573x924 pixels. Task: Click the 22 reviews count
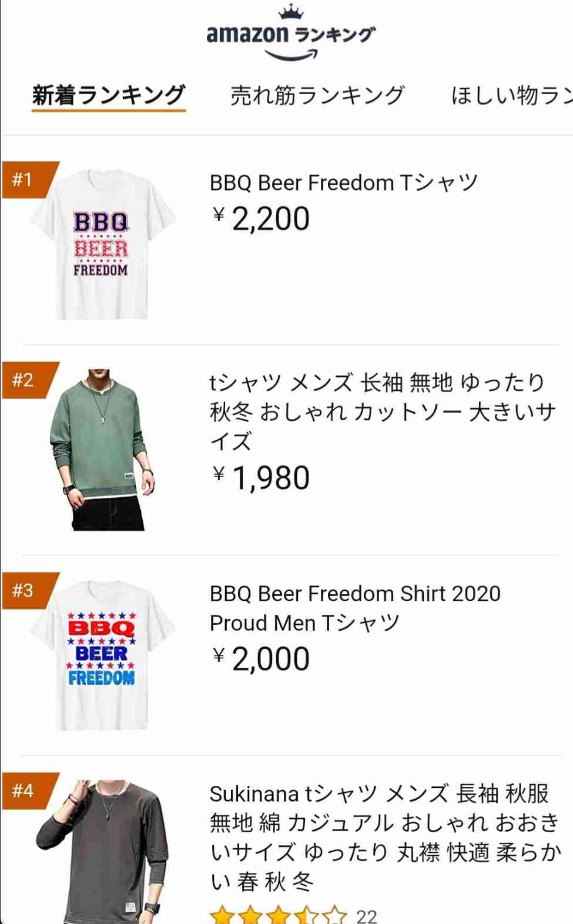point(367,916)
